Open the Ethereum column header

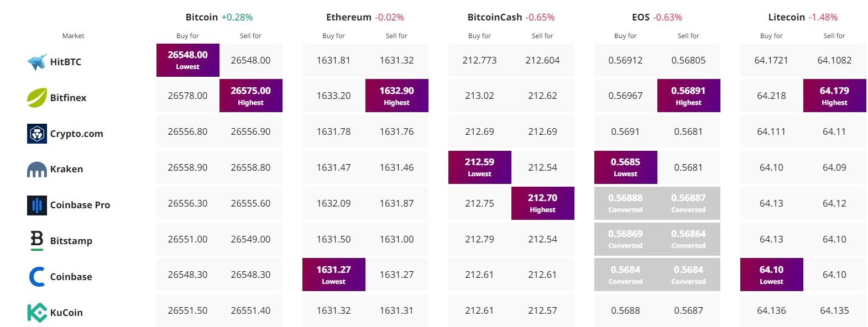point(349,17)
